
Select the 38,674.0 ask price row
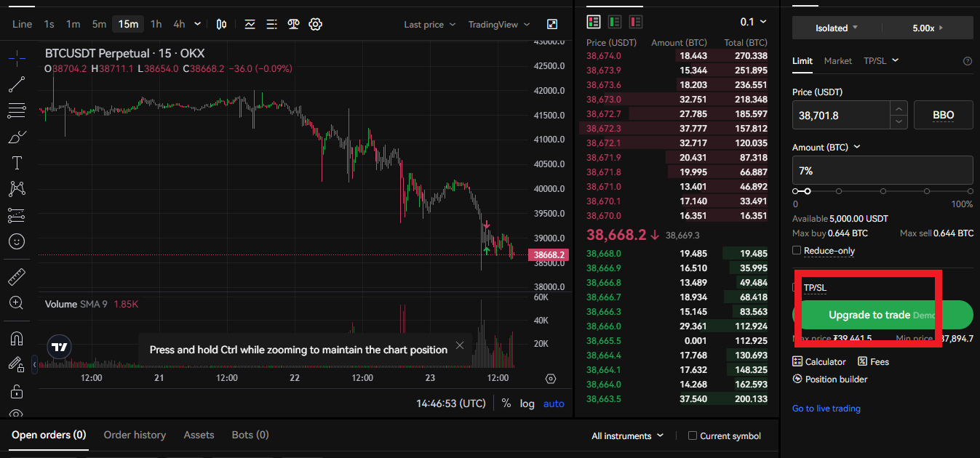tap(677, 56)
